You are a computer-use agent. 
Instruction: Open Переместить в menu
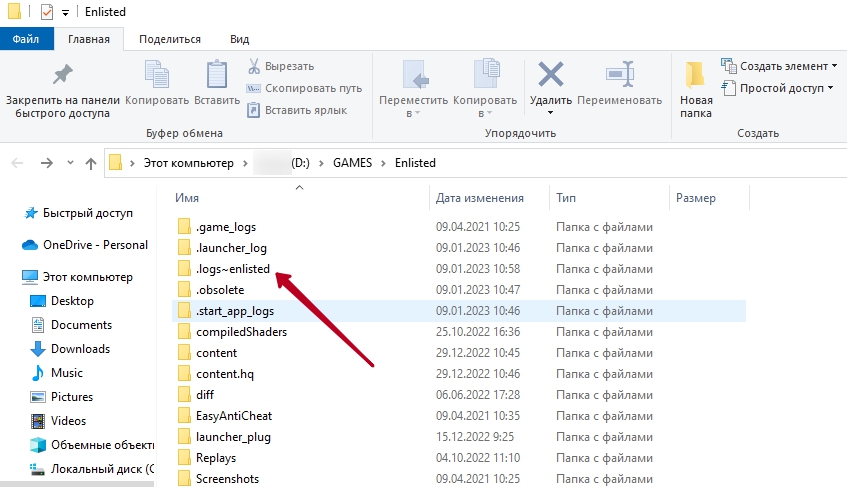[x=413, y=89]
